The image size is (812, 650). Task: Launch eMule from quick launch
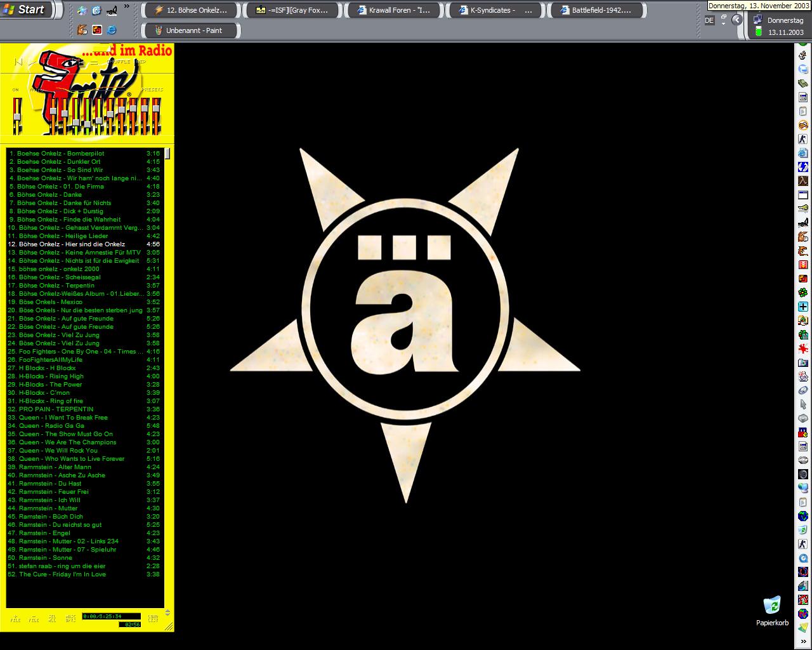coord(82,30)
